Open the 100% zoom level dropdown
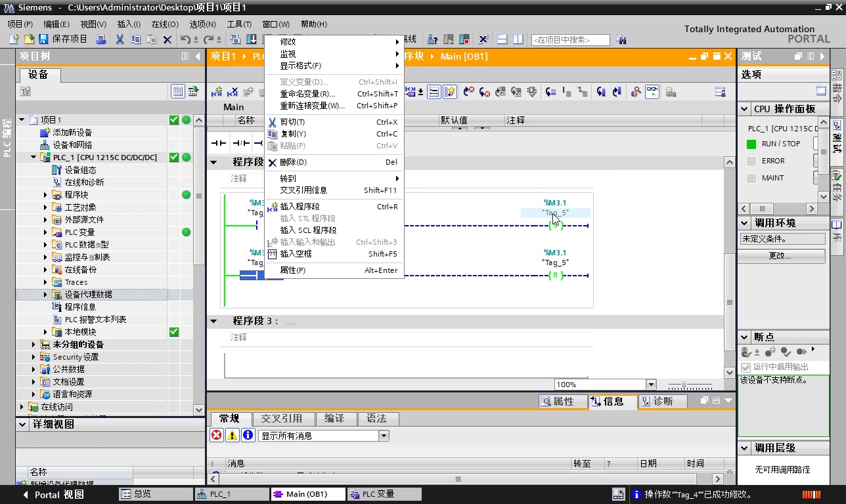This screenshot has width=846, height=504. coord(651,385)
